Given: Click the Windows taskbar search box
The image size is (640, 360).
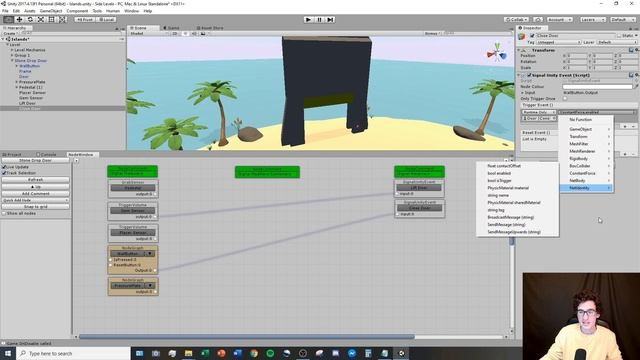Looking at the screenshot, I should point(73,353).
